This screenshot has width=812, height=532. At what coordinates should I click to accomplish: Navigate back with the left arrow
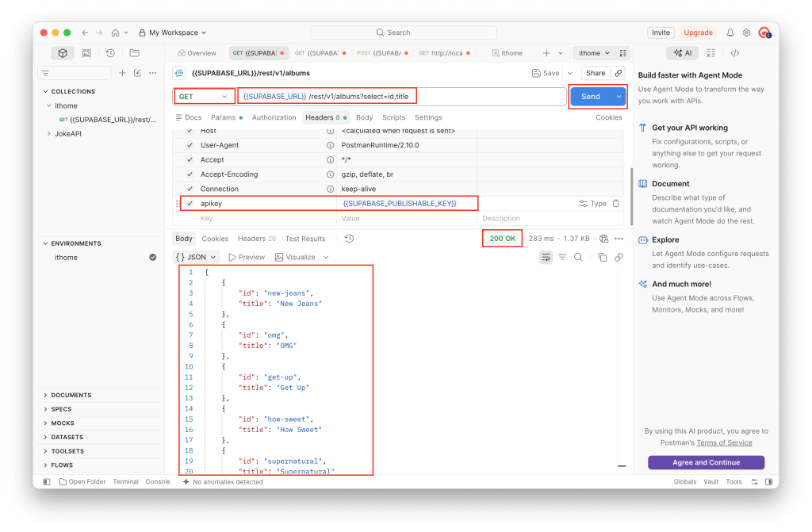pyautogui.click(x=85, y=33)
